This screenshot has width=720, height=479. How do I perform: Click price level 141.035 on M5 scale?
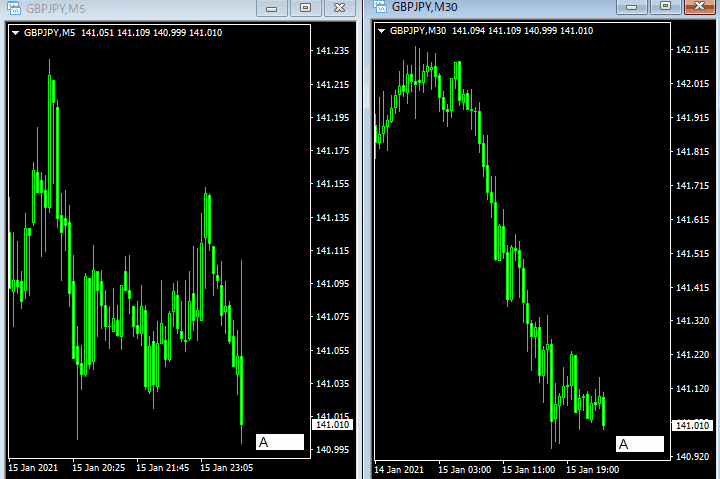(x=332, y=383)
